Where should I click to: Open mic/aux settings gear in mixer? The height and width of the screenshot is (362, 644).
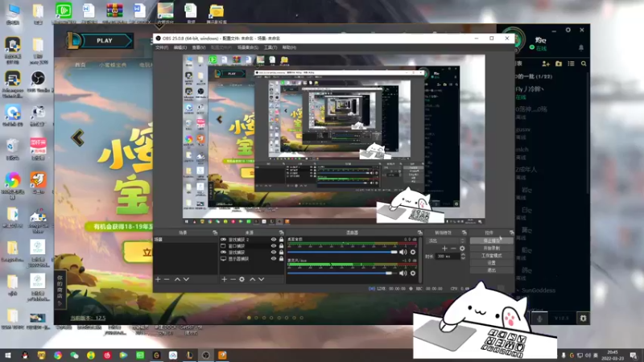pyautogui.click(x=413, y=273)
